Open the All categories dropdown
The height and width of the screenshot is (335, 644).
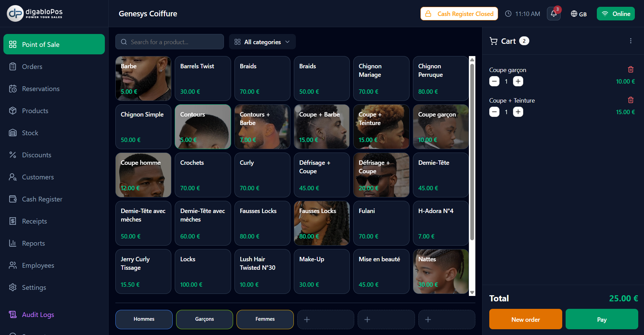click(262, 41)
